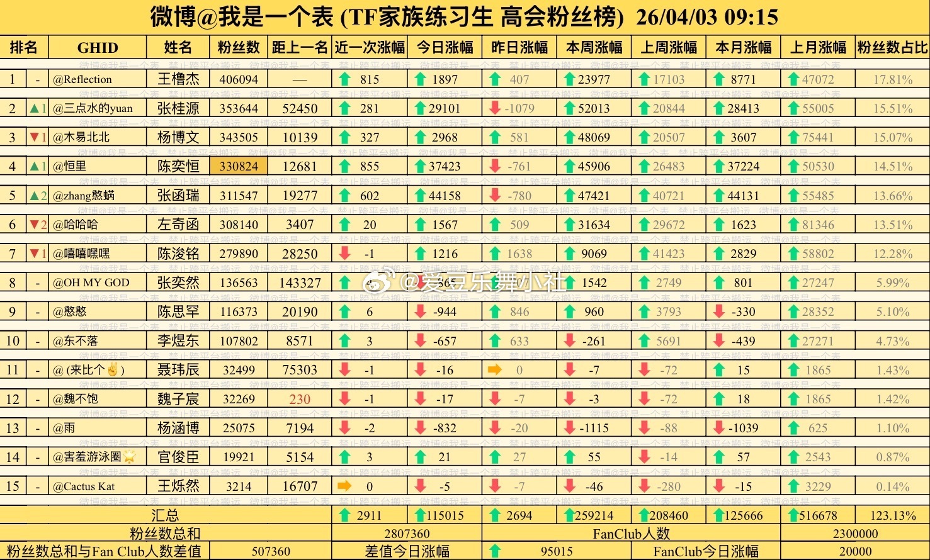
Task: Click the orange right arrow in 王烁然's row
Action: click(x=344, y=486)
